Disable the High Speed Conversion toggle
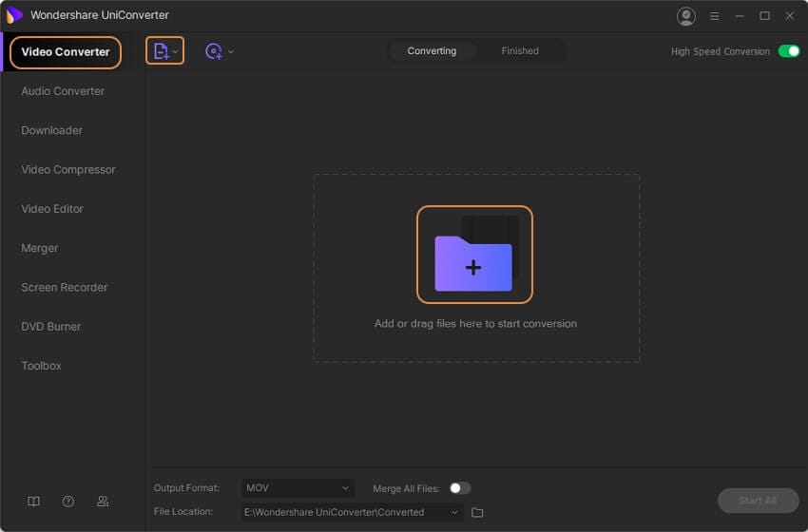Screen dimensions: 808x532 point(789,51)
